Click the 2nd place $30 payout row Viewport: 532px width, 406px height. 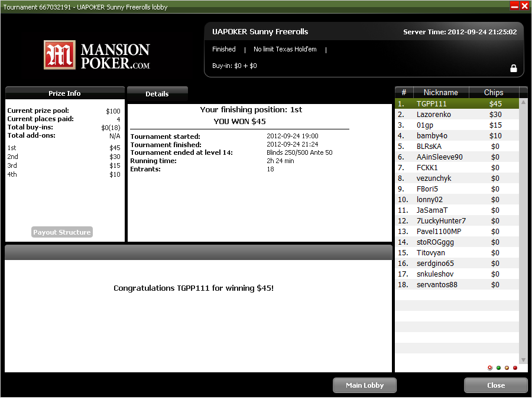(64, 157)
